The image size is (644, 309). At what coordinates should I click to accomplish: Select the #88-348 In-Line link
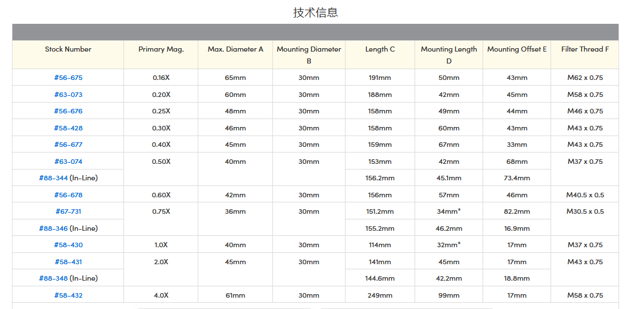pyautogui.click(x=54, y=278)
